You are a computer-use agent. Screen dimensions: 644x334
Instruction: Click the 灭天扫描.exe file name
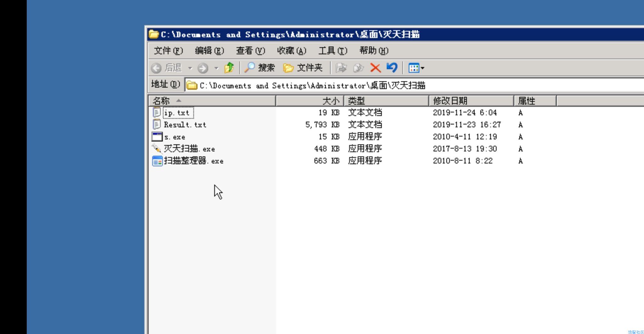coord(189,149)
